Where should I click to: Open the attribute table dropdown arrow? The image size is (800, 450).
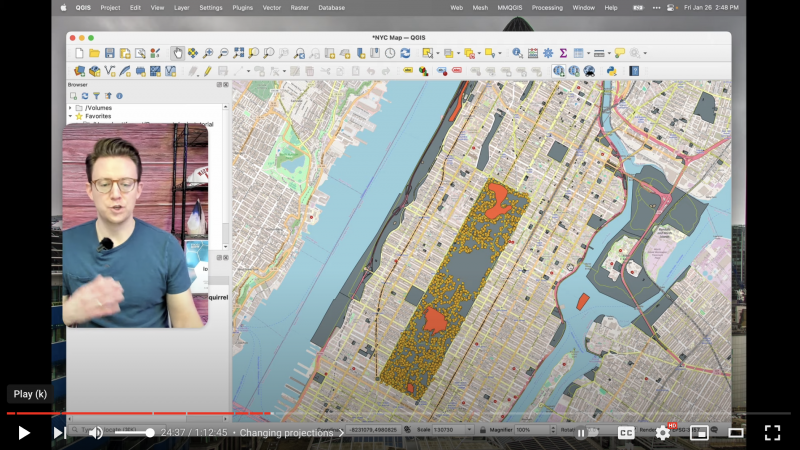[x=588, y=54]
